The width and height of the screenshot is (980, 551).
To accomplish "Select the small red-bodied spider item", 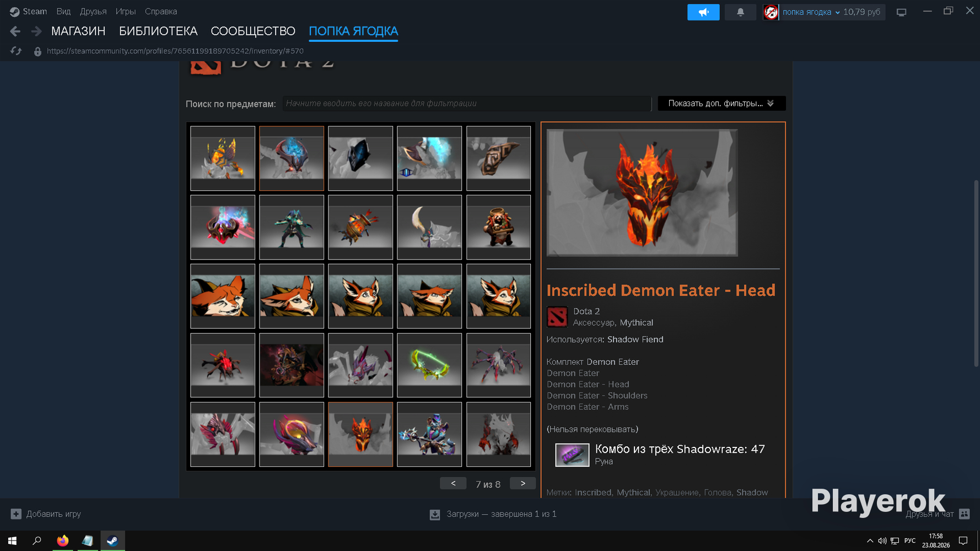I will (223, 365).
